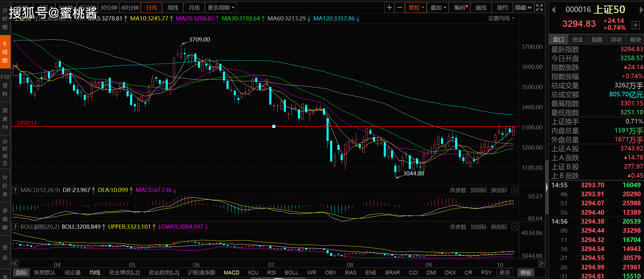Click 3709.00 high price marker
Screen dimensions: 644x279
[199, 39]
